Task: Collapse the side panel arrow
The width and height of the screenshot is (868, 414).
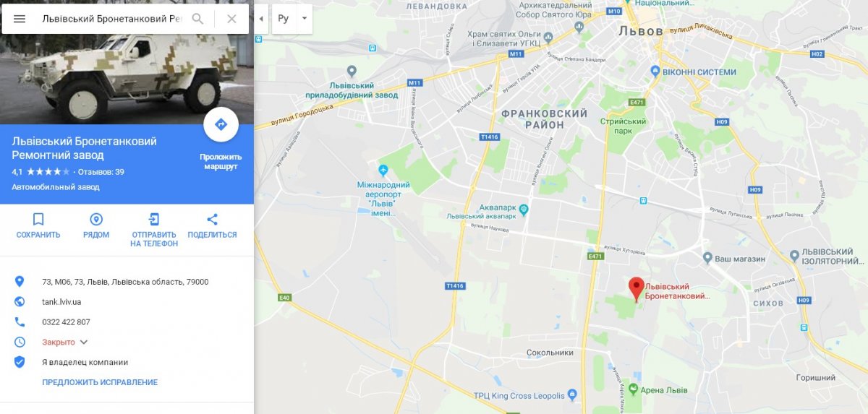Action: (260, 18)
